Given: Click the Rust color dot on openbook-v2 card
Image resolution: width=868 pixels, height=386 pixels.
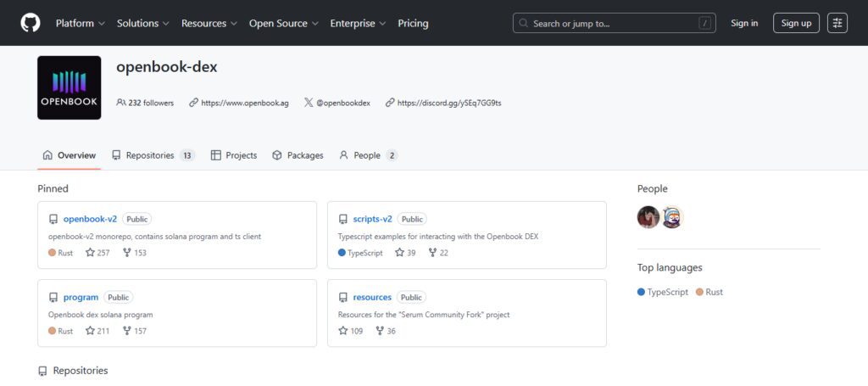Looking at the screenshot, I should click(52, 253).
